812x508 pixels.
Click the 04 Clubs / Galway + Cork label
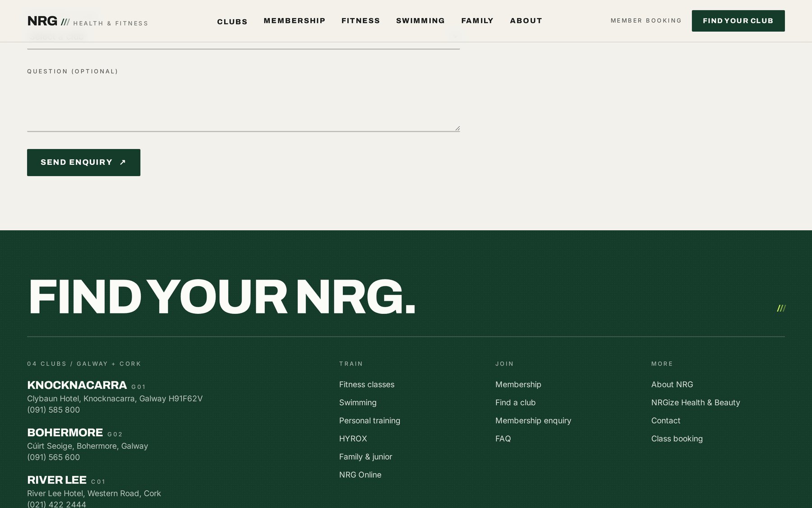click(84, 364)
